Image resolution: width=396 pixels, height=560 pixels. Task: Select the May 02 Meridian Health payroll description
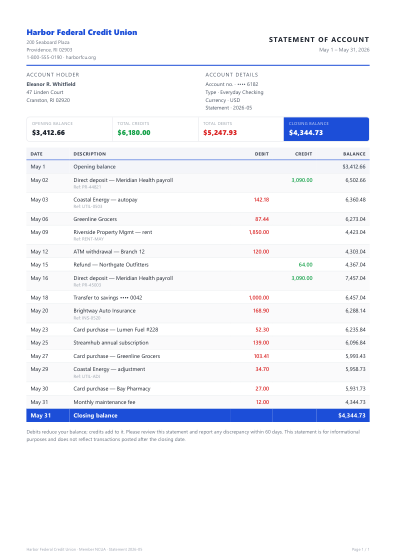(x=123, y=180)
